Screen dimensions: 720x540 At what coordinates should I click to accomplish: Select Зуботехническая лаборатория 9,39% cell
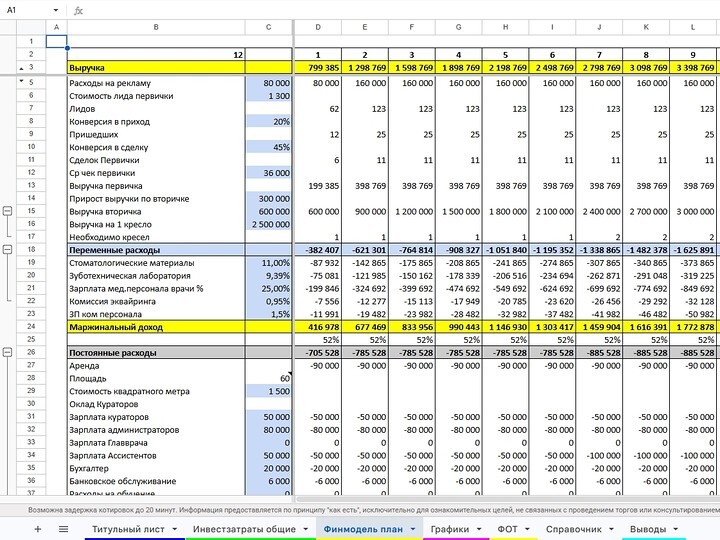click(269, 276)
